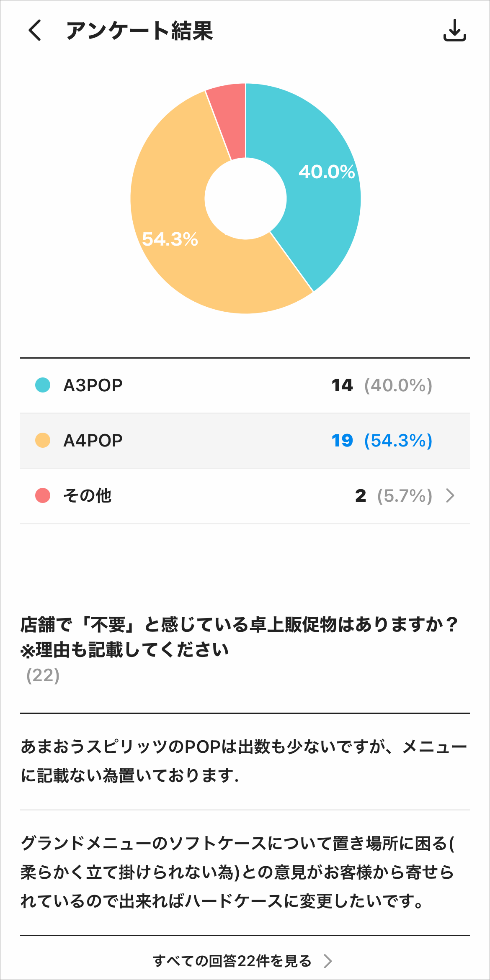Click the アンケート結果 page title
Viewport: 490px width, 980px height.
click(x=139, y=31)
